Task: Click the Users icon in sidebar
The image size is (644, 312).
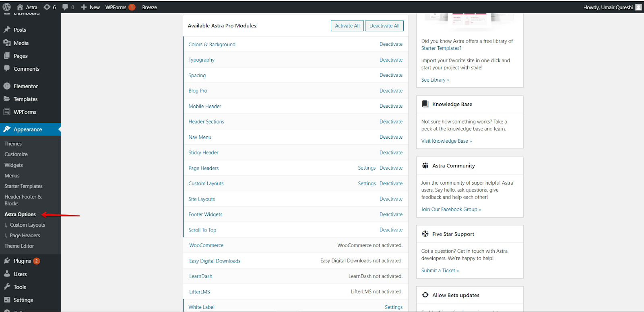Action: coord(7,274)
